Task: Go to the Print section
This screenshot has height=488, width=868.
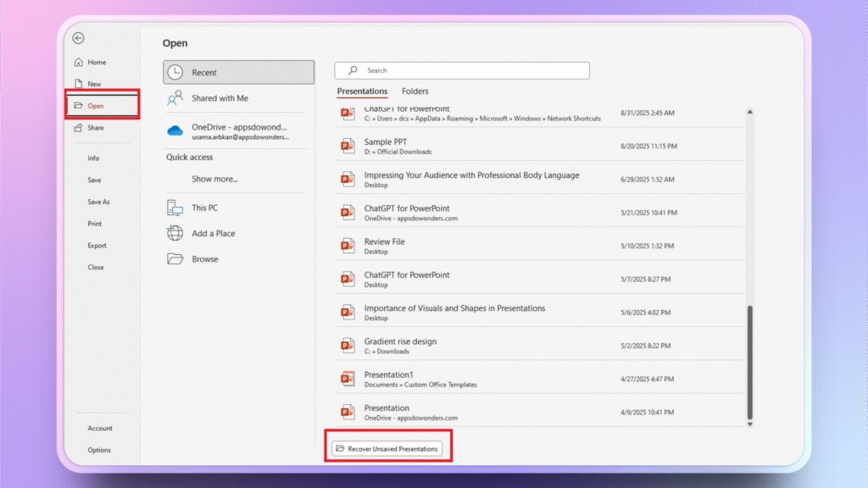Action: click(x=95, y=223)
